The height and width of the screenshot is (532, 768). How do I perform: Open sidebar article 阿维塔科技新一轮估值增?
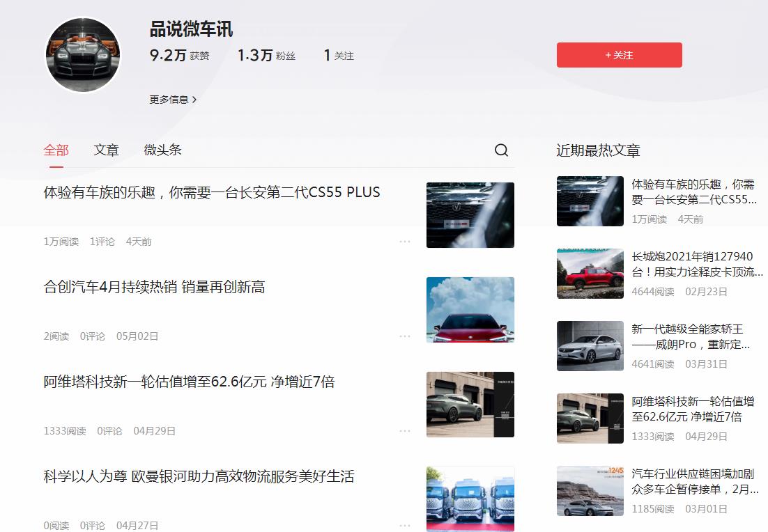(x=693, y=409)
